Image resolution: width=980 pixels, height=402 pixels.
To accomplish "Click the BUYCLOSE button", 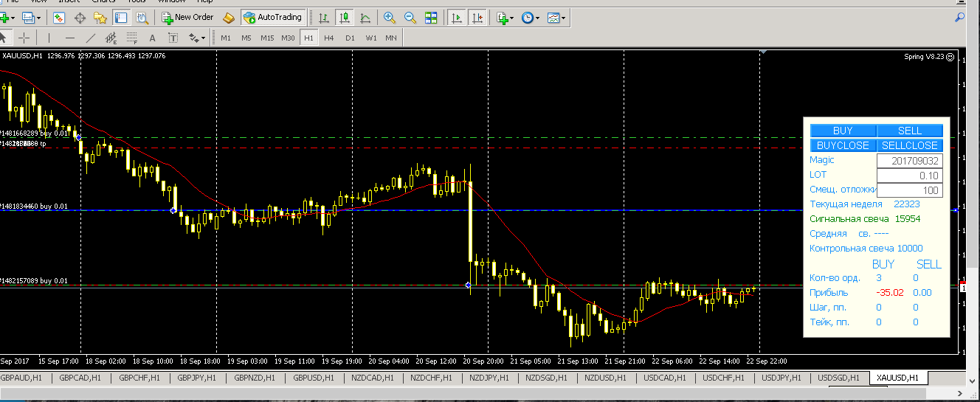I will click(842, 145).
